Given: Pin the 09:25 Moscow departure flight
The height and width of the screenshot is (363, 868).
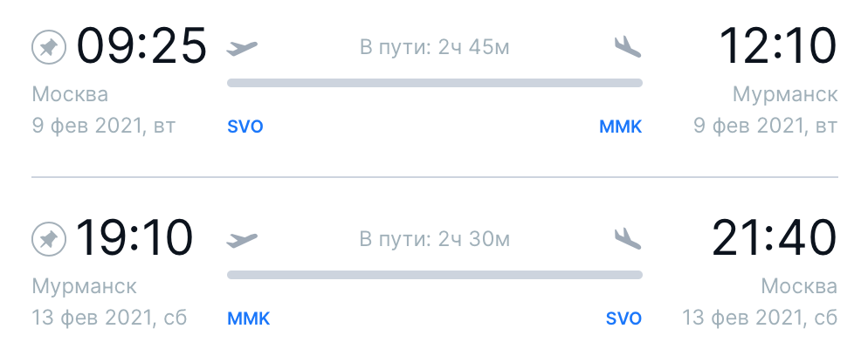Looking at the screenshot, I should 49,48.
